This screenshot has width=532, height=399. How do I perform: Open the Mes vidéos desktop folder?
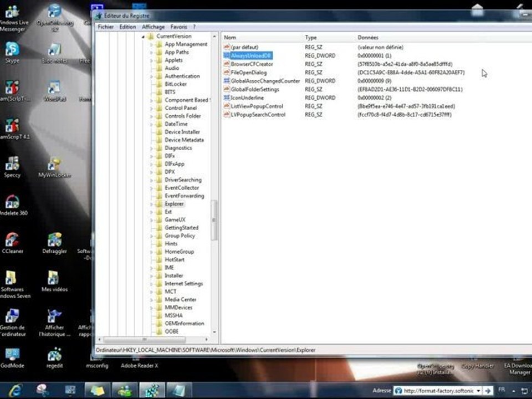pyautogui.click(x=54, y=282)
